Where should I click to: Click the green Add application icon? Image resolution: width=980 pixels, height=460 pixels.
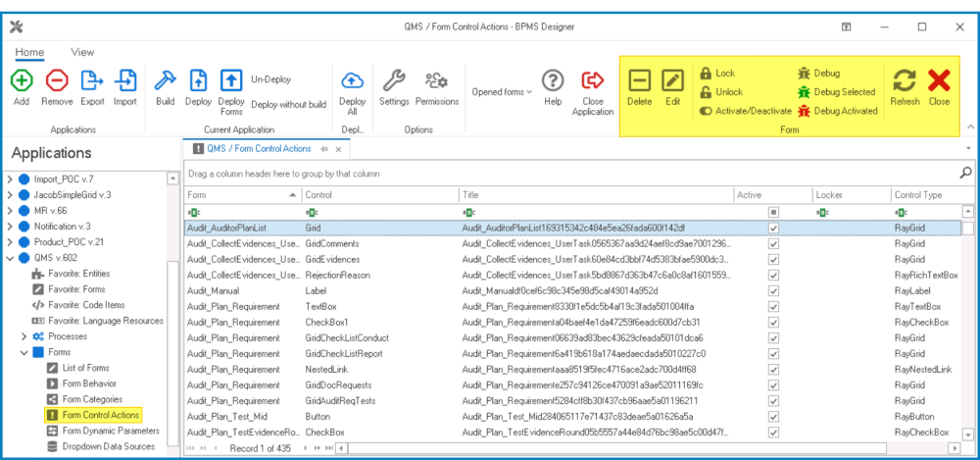pyautogui.click(x=22, y=80)
